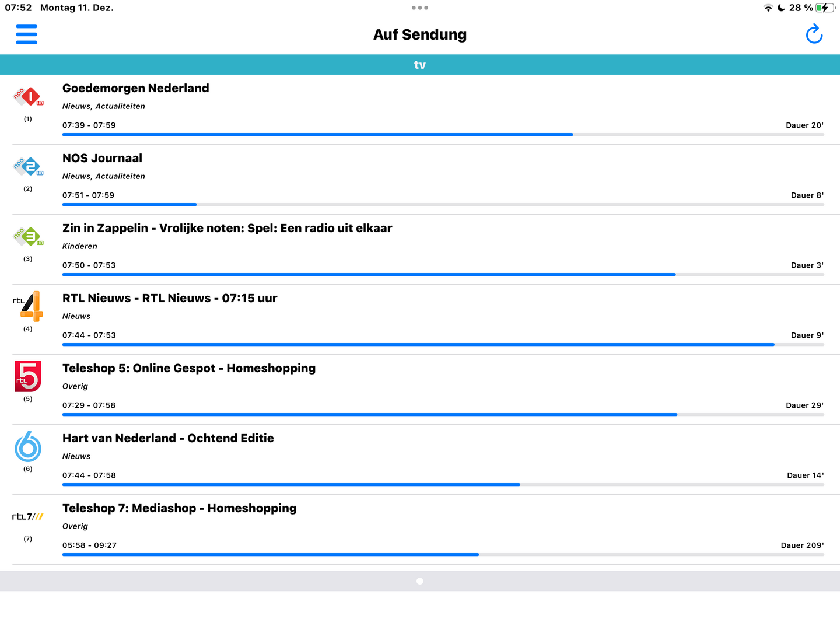Viewport: 840px width, 630px height.
Task: Click the Dauer 29' label
Action: pyautogui.click(x=805, y=405)
